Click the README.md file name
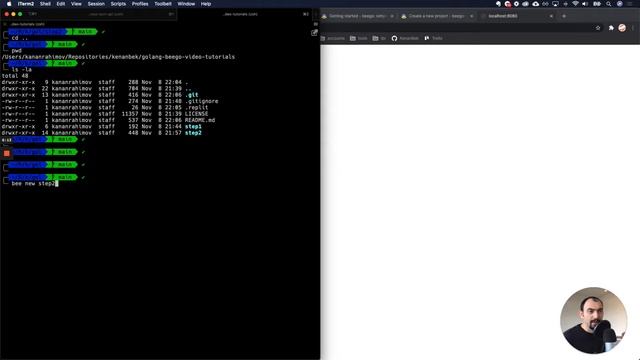 pos(200,120)
